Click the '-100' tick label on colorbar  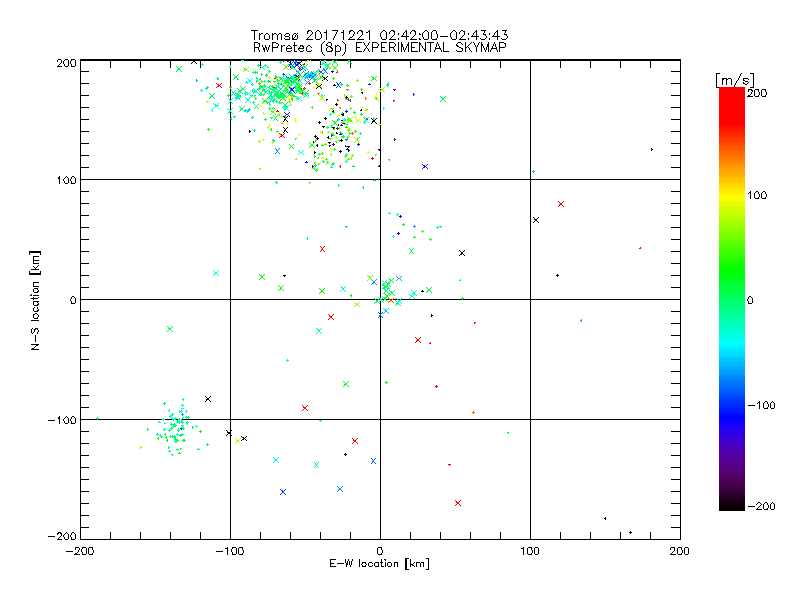761,405
